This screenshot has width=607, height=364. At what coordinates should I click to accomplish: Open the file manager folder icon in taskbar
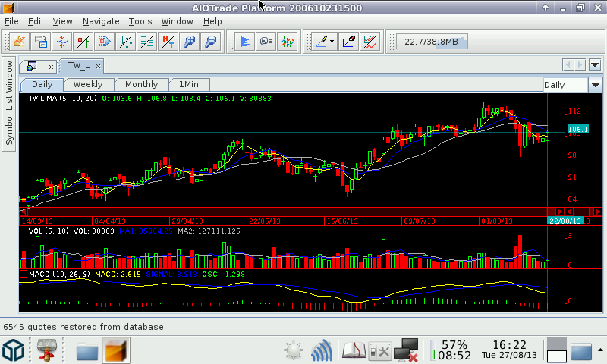87,351
